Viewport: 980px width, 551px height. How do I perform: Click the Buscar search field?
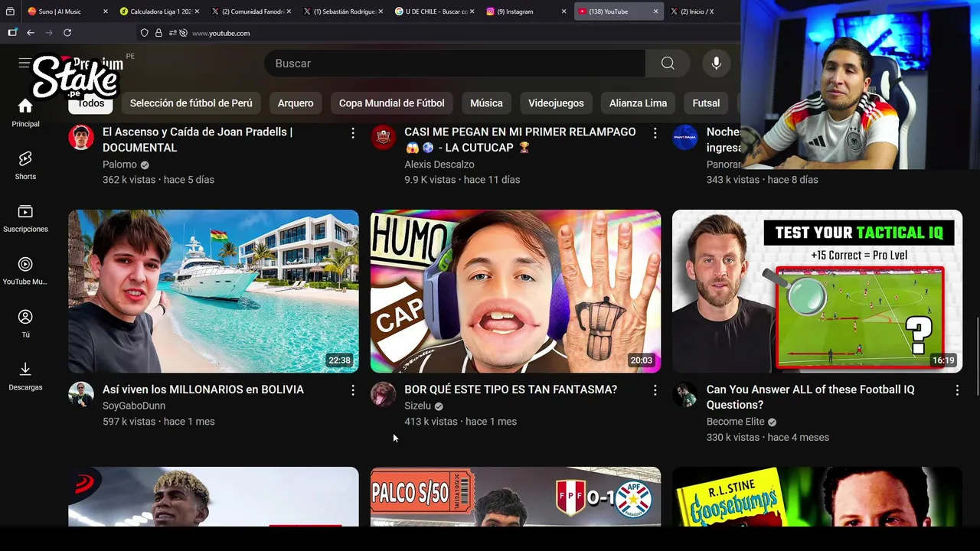click(455, 64)
